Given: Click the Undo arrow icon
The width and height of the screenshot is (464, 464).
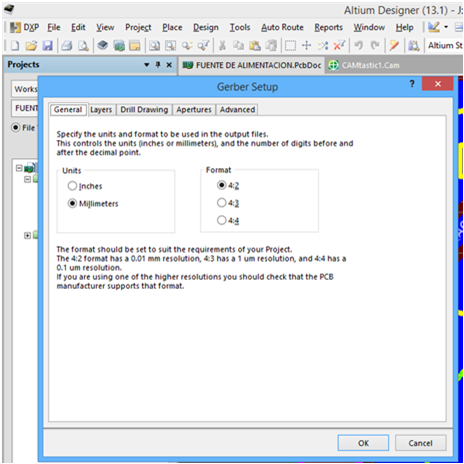Looking at the screenshot, I should point(359,45).
